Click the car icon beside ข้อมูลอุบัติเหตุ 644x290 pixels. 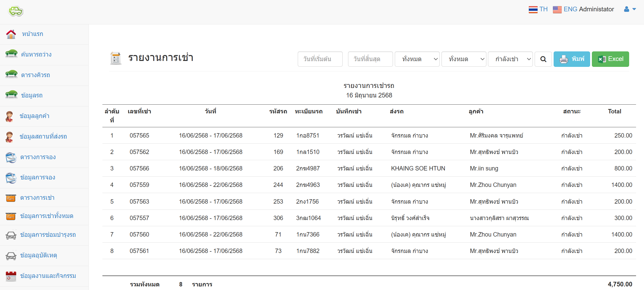(x=11, y=256)
